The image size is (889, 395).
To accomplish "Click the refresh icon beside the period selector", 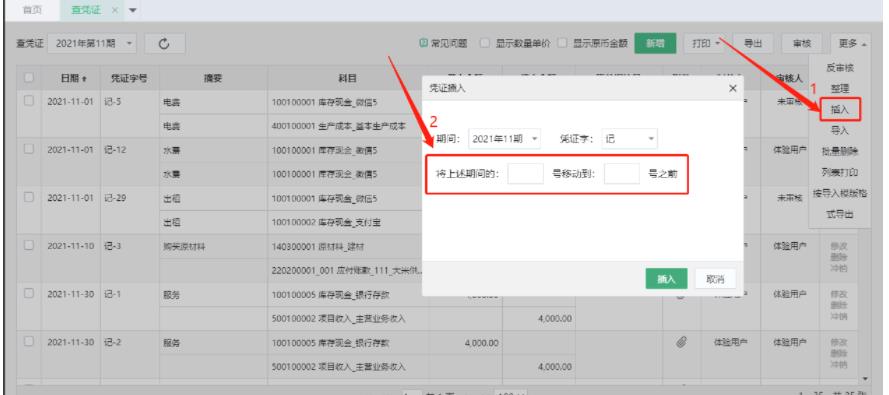I will (164, 44).
